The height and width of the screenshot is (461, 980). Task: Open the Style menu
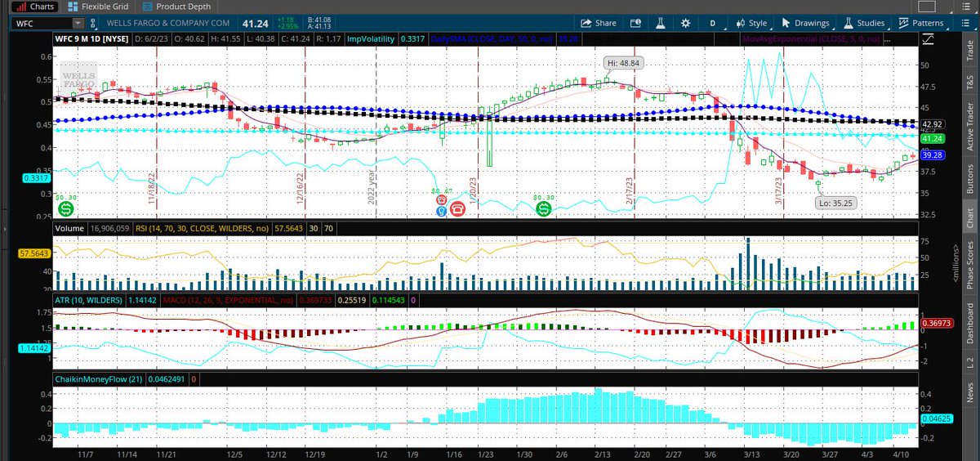pyautogui.click(x=751, y=23)
